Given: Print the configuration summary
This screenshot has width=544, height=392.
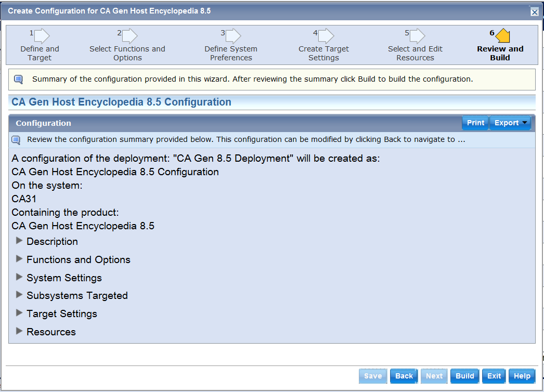Looking at the screenshot, I should pyautogui.click(x=475, y=123).
